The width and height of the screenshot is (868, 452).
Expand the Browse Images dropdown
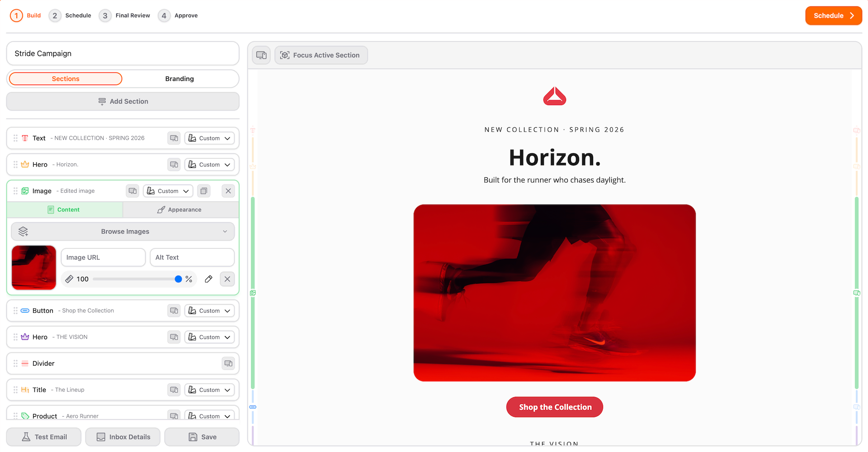(123, 231)
